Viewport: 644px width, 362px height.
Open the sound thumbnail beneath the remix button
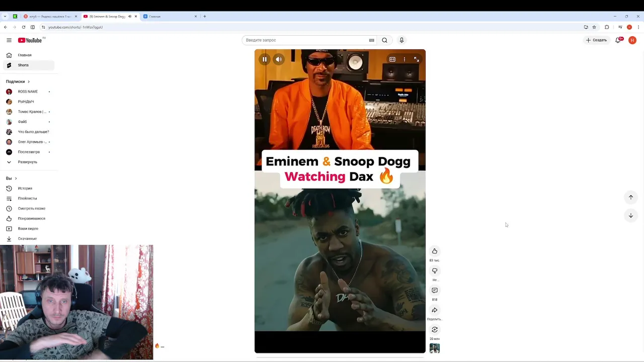435,348
